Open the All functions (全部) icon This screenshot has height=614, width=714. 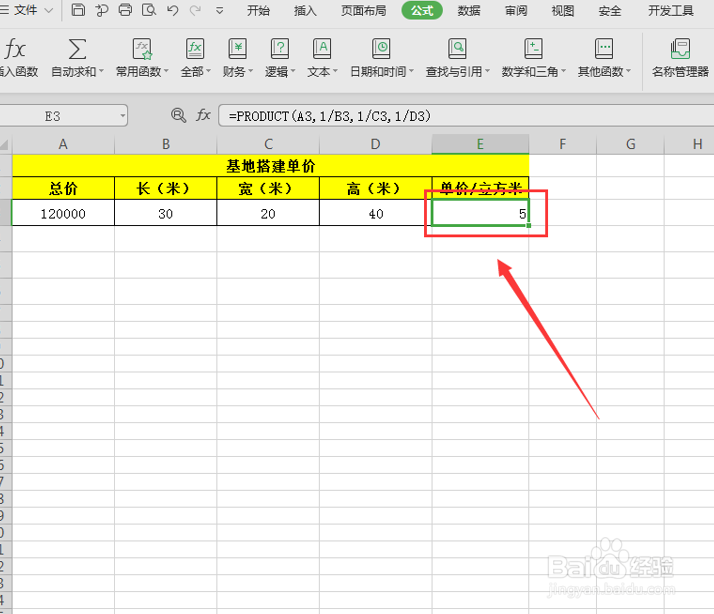point(195,49)
